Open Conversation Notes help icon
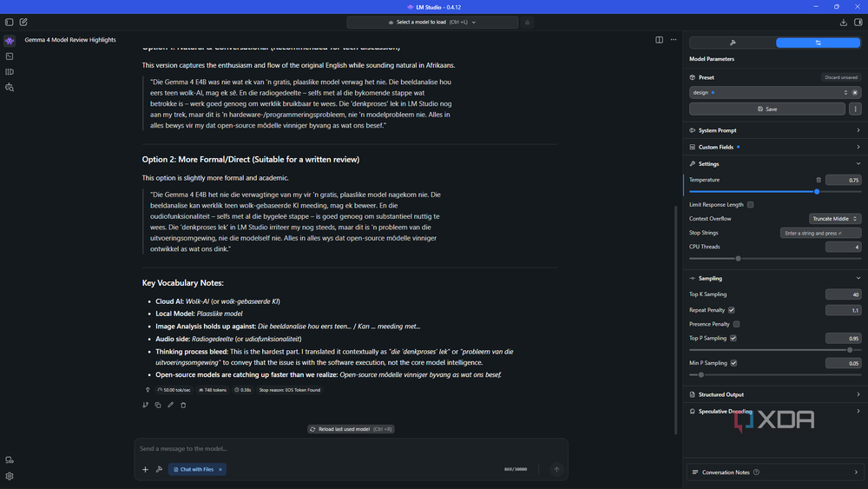 point(756,472)
